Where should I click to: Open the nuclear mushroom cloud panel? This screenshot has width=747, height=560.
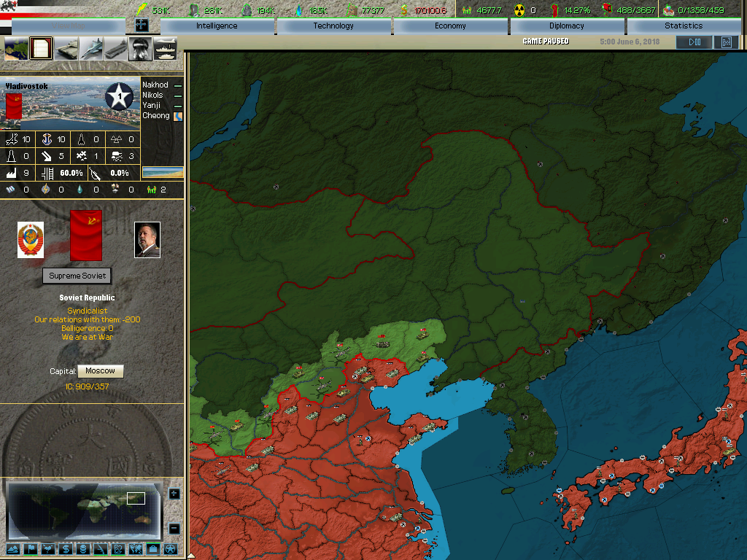[x=140, y=49]
